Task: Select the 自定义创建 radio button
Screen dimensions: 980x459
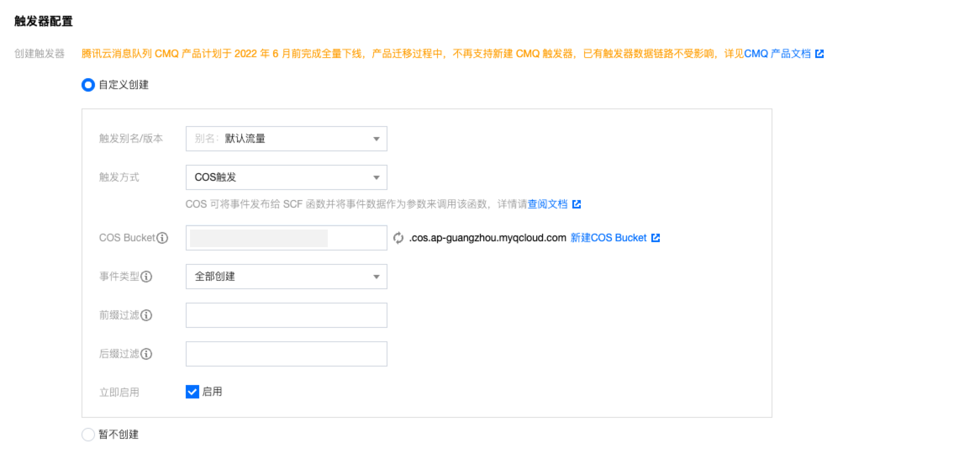Action: [88, 85]
